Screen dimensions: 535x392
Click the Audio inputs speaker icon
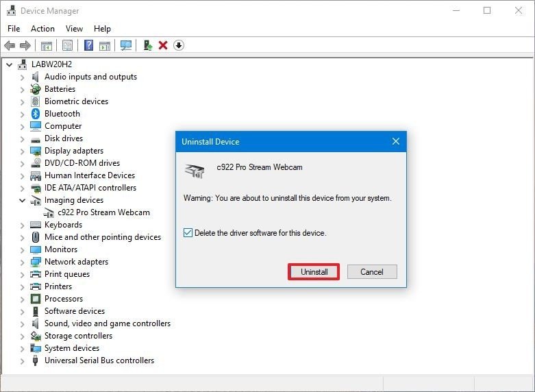(36, 77)
